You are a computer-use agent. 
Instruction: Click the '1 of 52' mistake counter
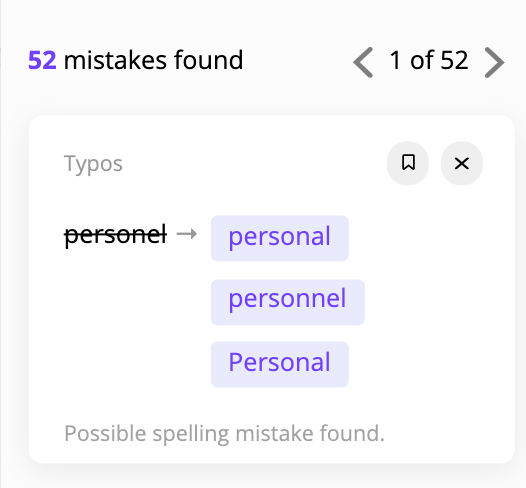coord(429,61)
